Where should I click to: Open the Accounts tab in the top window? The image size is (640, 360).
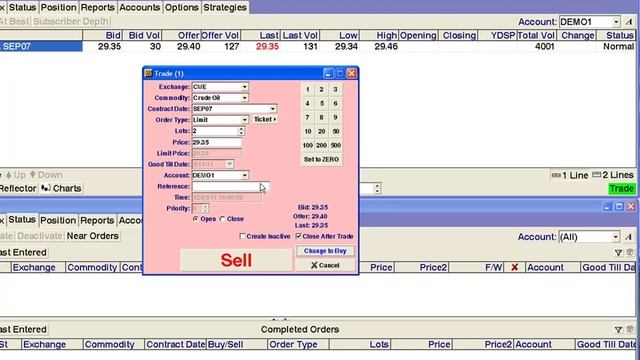[x=140, y=7]
